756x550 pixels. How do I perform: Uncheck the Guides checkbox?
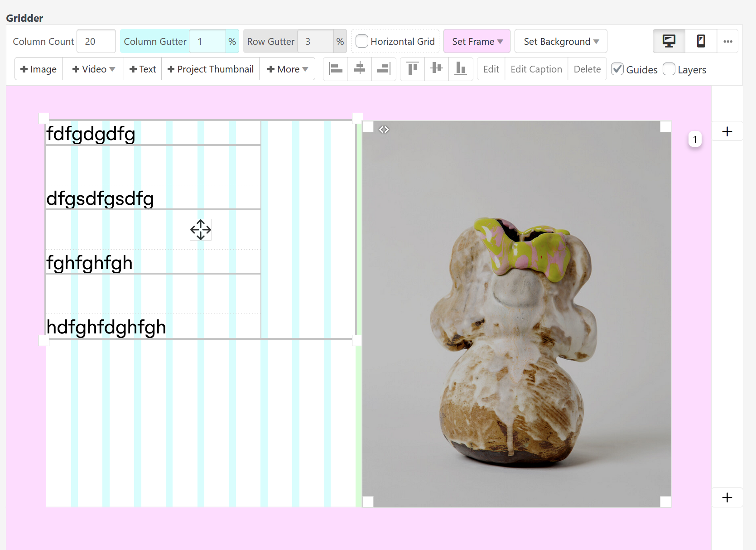(x=617, y=69)
